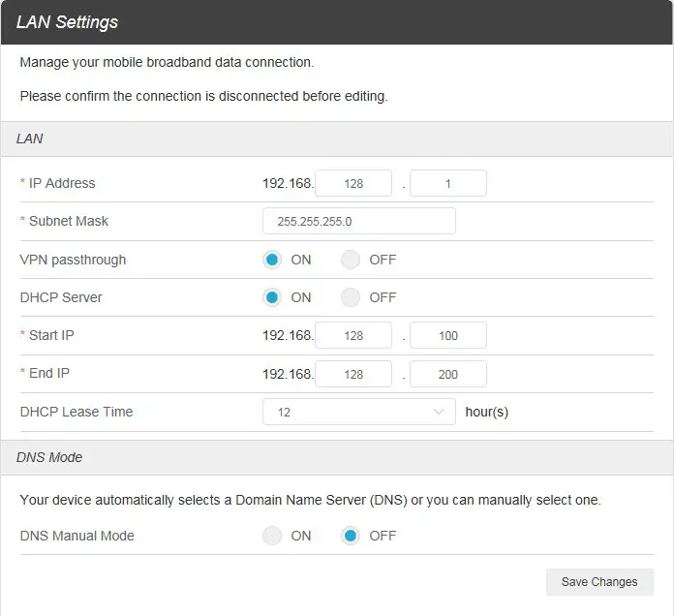Disable DHCP Server with OFF option
Screen dimensions: 674x616
tap(351, 297)
